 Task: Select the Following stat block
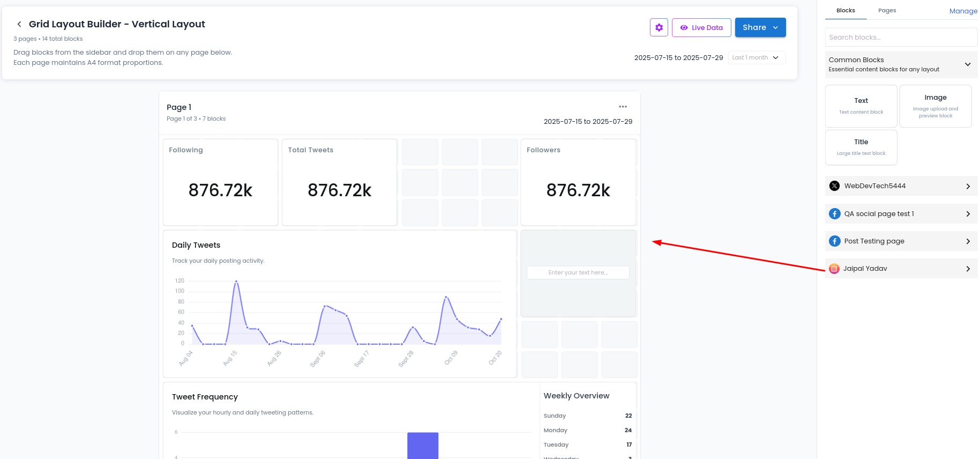[220, 182]
